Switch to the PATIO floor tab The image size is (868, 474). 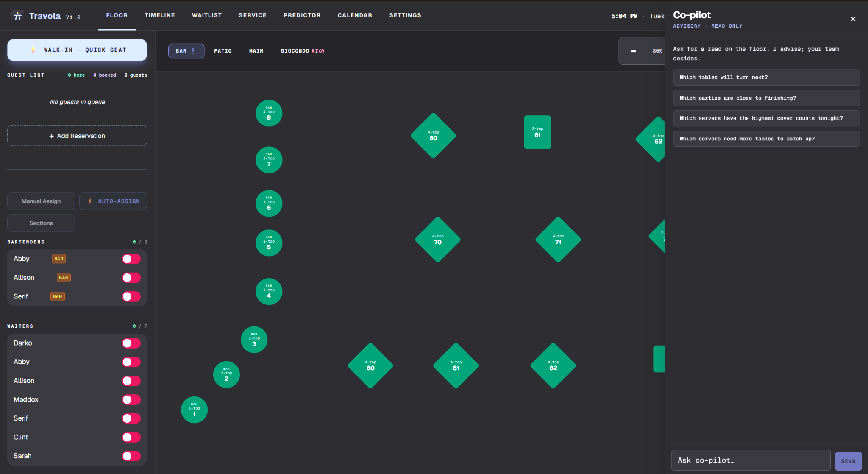(x=223, y=51)
